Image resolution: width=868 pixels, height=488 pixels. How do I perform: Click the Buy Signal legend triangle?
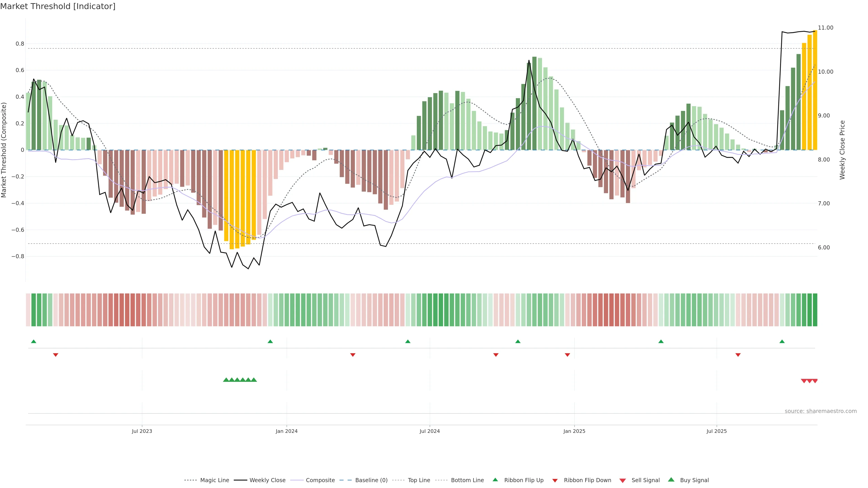point(671,480)
